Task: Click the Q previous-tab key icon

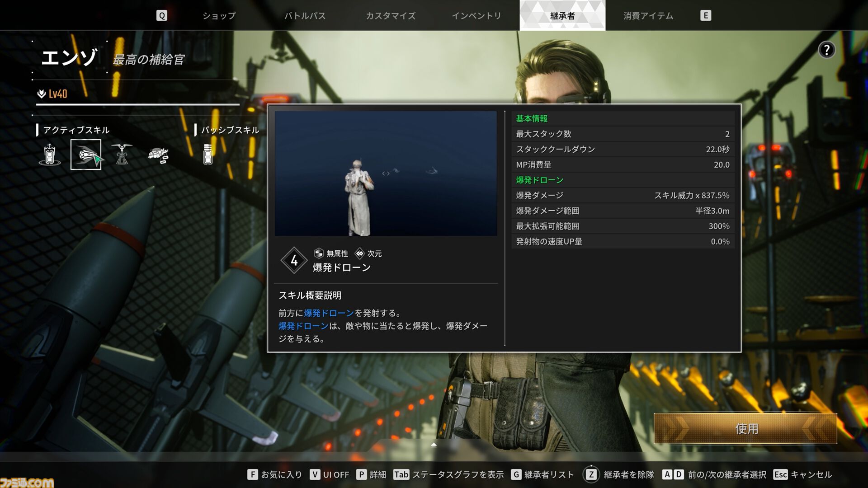Action: coord(161,15)
